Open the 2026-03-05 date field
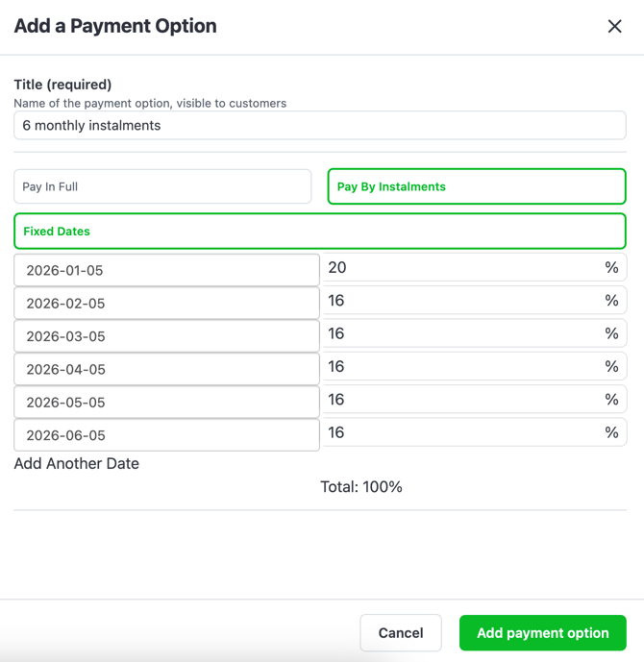This screenshot has height=662, width=644. [x=166, y=336]
